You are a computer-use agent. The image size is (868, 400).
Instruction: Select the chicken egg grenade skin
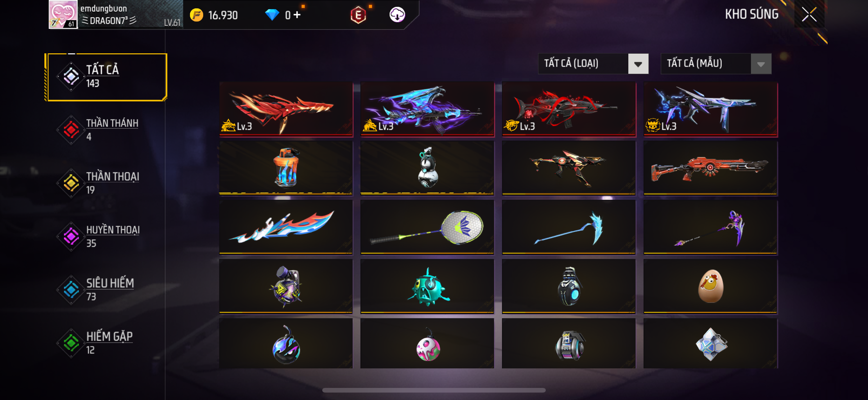coord(710,286)
